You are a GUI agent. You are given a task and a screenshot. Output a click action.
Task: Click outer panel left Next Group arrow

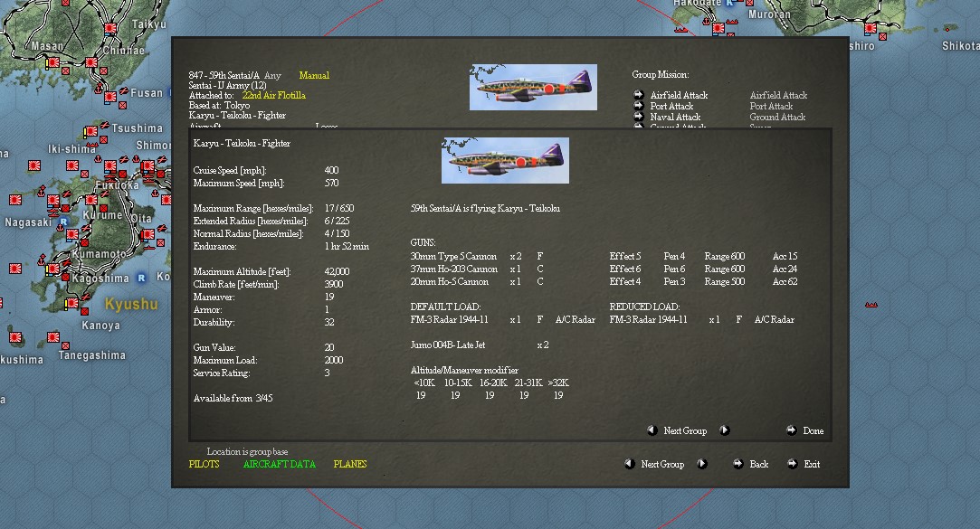(630, 464)
